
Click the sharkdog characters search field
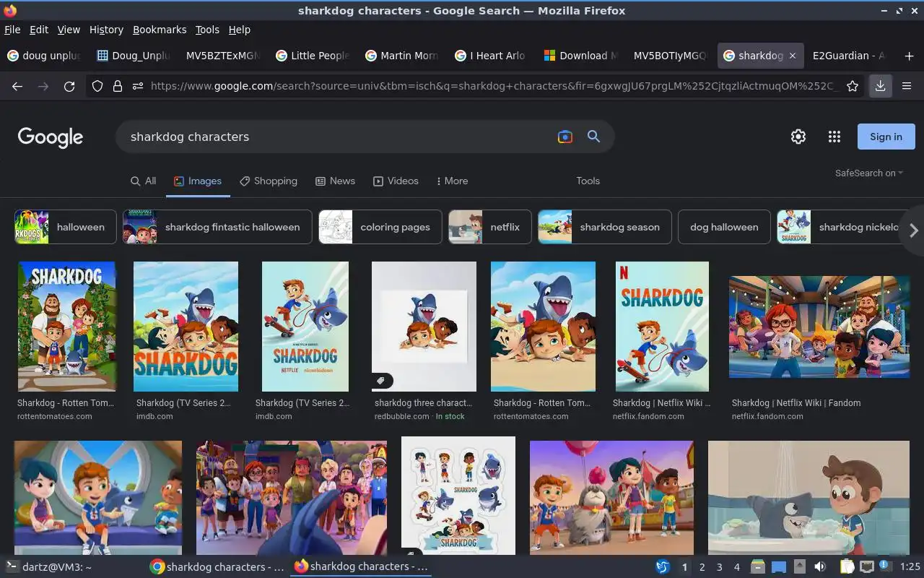tap(336, 137)
